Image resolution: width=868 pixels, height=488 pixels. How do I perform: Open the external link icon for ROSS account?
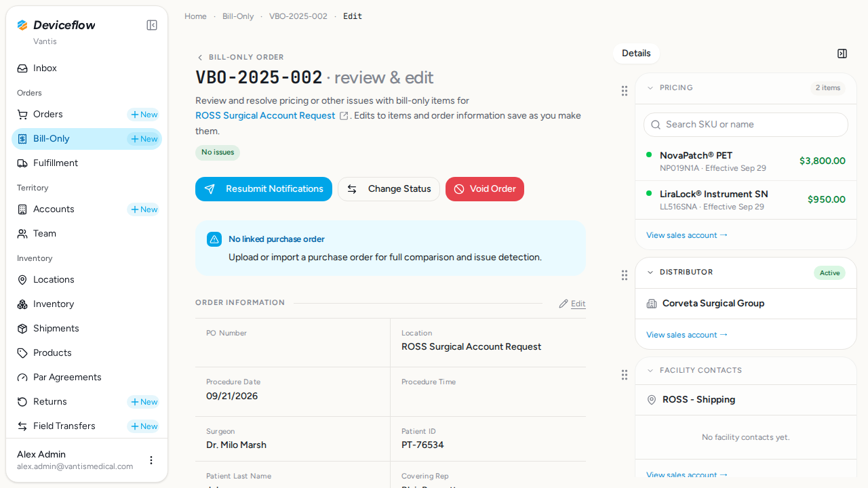click(x=344, y=116)
